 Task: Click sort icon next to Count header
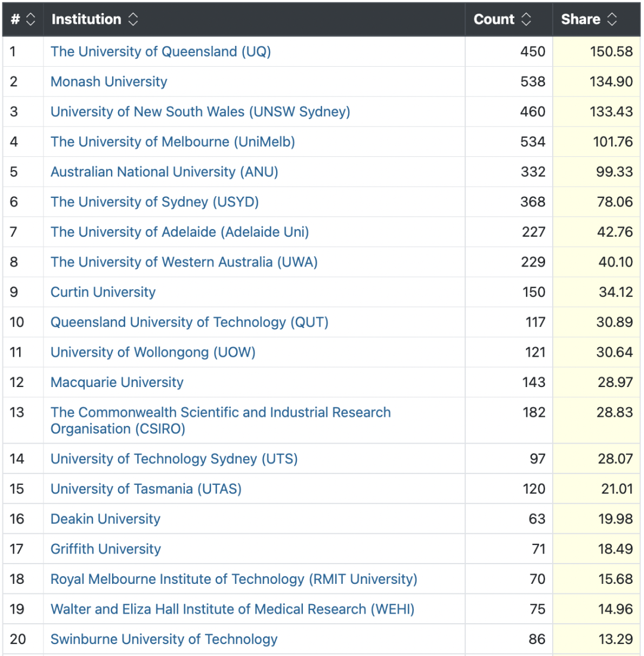pos(526,20)
